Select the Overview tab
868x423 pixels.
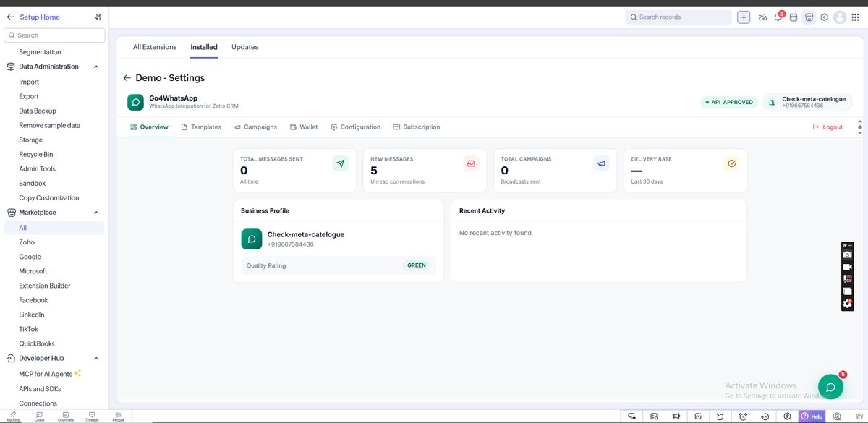click(149, 127)
